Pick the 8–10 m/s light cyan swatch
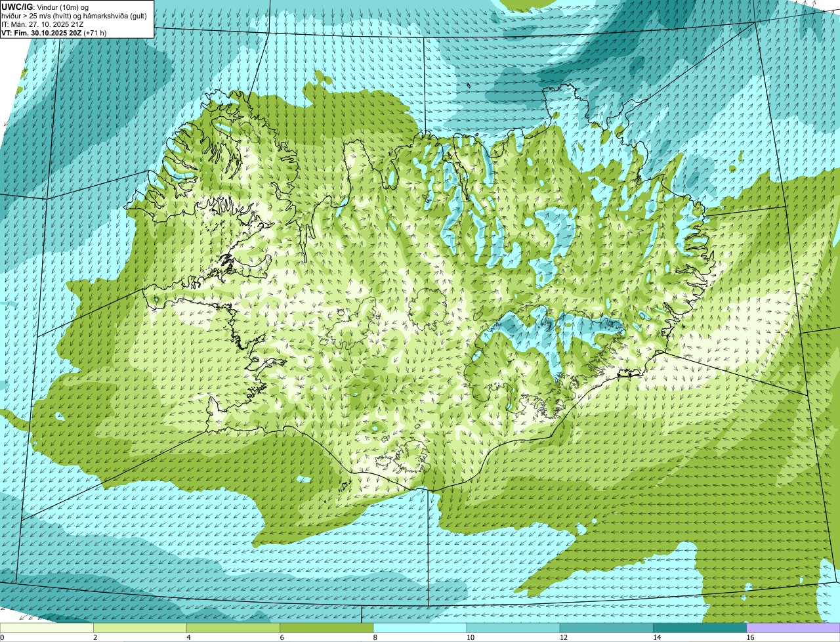 pos(420,628)
